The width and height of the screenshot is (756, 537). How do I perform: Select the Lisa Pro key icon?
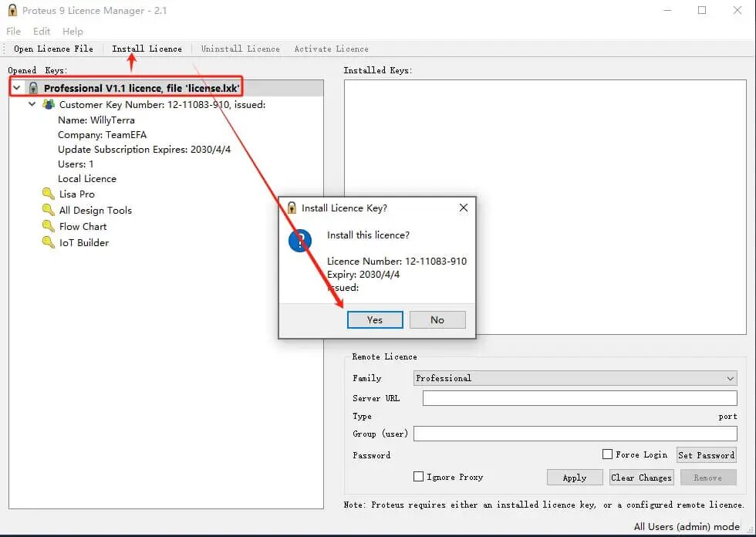click(x=48, y=194)
